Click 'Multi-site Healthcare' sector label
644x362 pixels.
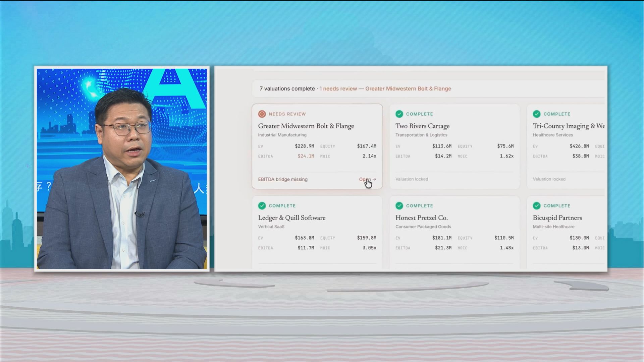[x=553, y=227]
